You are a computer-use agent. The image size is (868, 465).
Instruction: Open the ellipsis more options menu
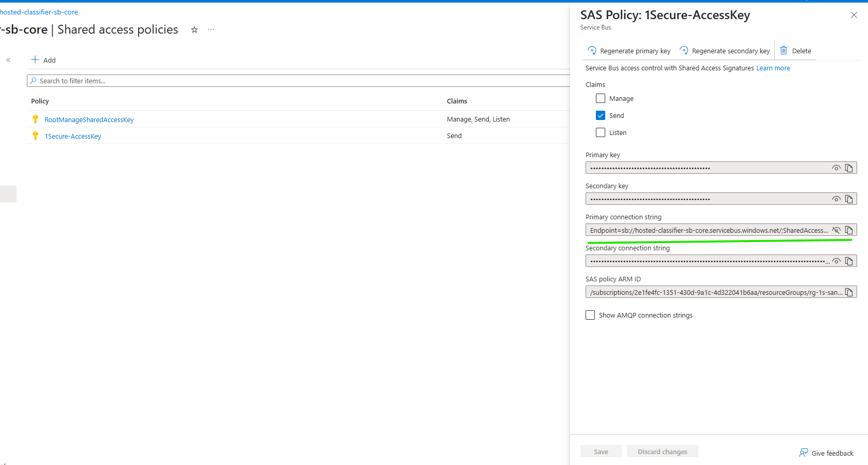[x=211, y=30]
